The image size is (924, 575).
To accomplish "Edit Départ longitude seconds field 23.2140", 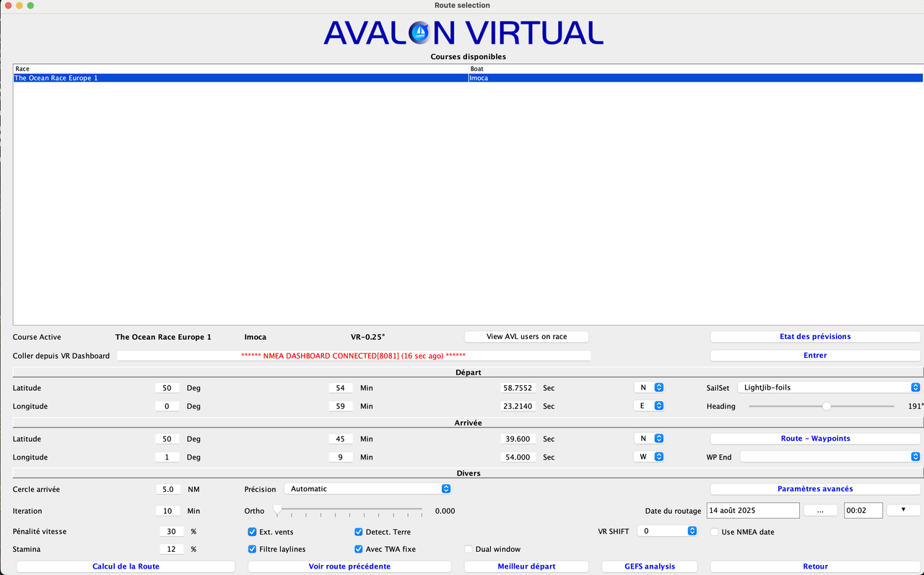I will click(x=518, y=407).
